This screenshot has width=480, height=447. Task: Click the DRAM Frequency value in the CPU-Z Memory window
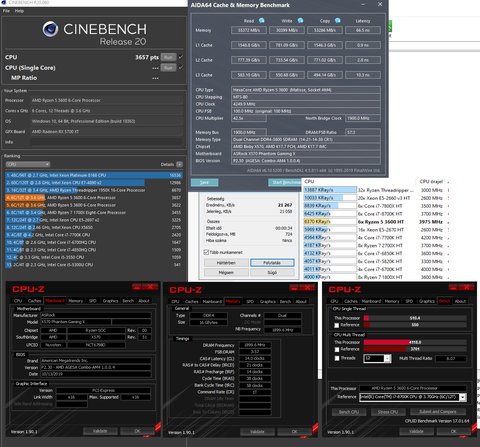[x=255, y=345]
